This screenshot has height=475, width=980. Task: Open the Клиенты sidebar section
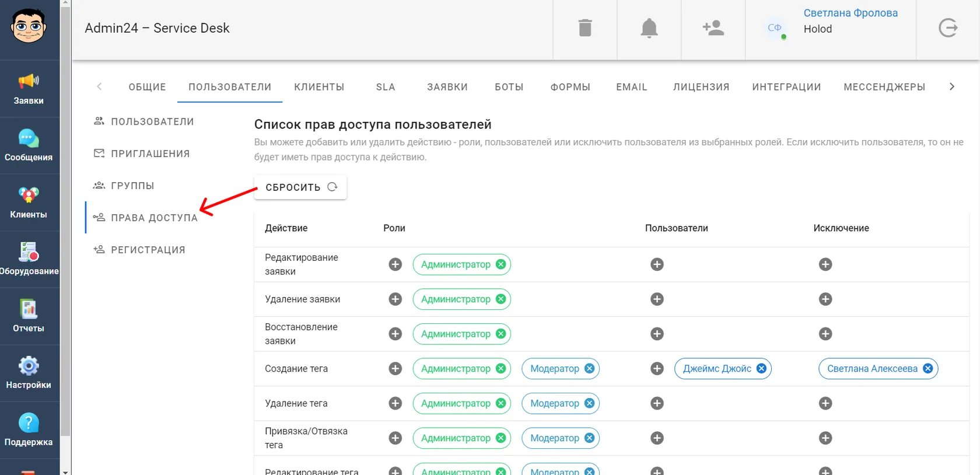coord(29,202)
